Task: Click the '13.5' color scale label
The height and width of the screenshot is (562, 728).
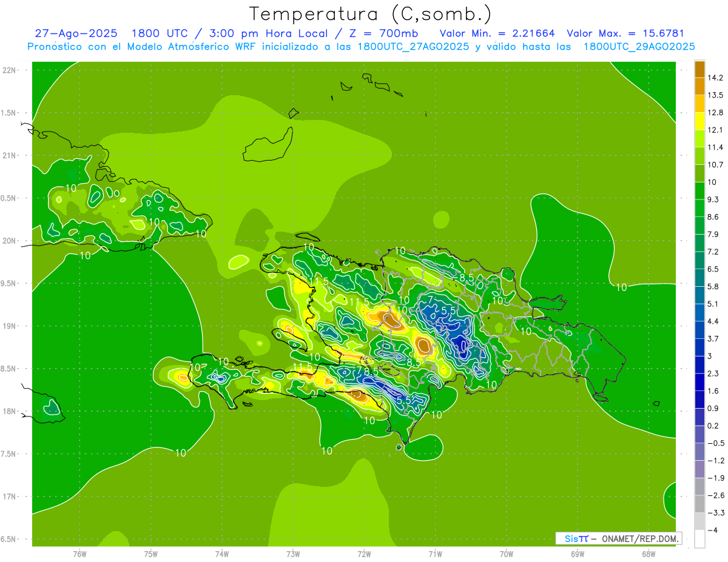Action: pos(715,95)
